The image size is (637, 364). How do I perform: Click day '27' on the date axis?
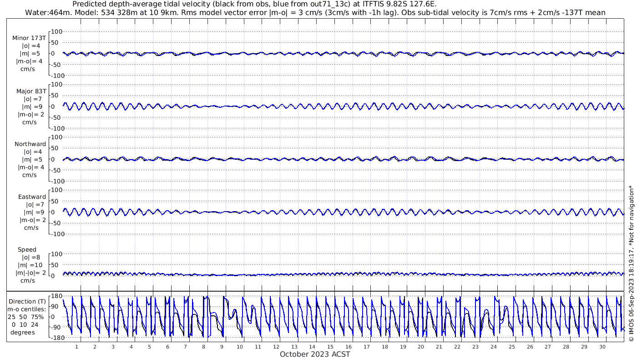point(548,347)
